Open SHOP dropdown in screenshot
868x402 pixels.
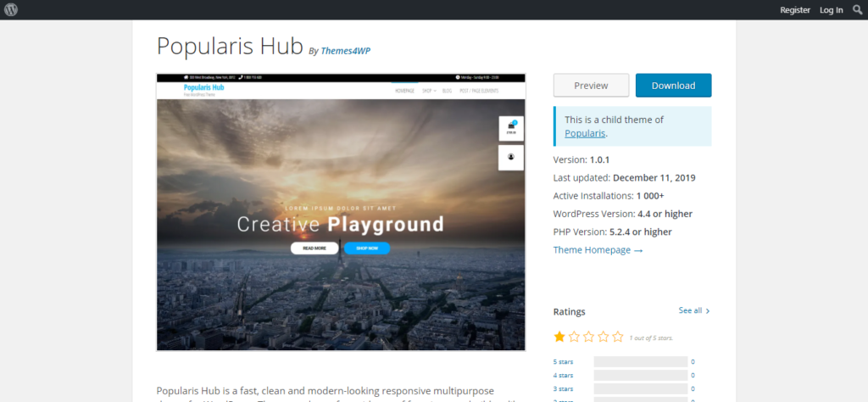429,91
